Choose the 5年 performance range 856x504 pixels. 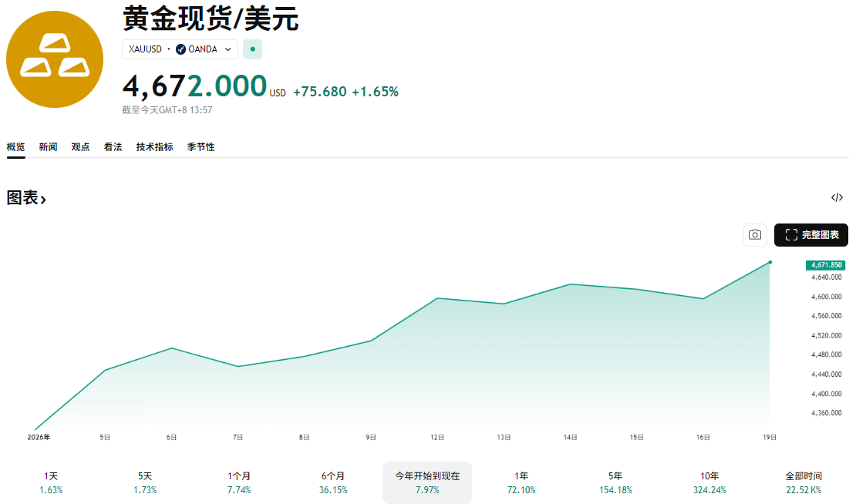613,482
